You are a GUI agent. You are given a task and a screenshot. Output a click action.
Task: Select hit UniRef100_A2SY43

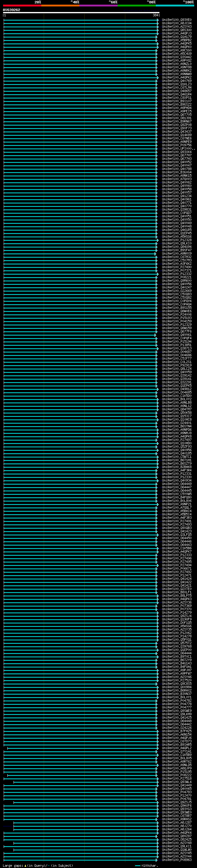point(177,26)
